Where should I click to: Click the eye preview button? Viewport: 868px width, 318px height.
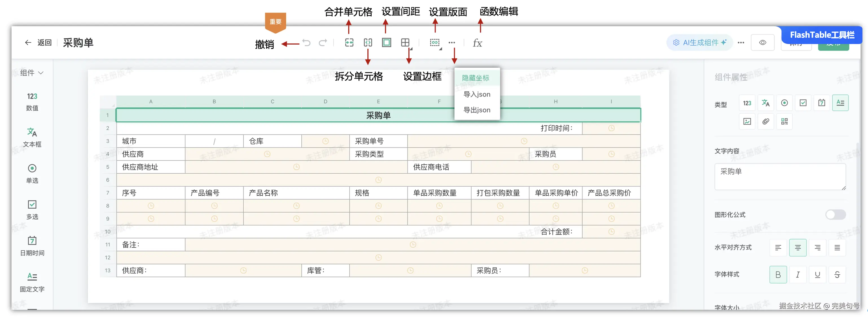coord(762,43)
